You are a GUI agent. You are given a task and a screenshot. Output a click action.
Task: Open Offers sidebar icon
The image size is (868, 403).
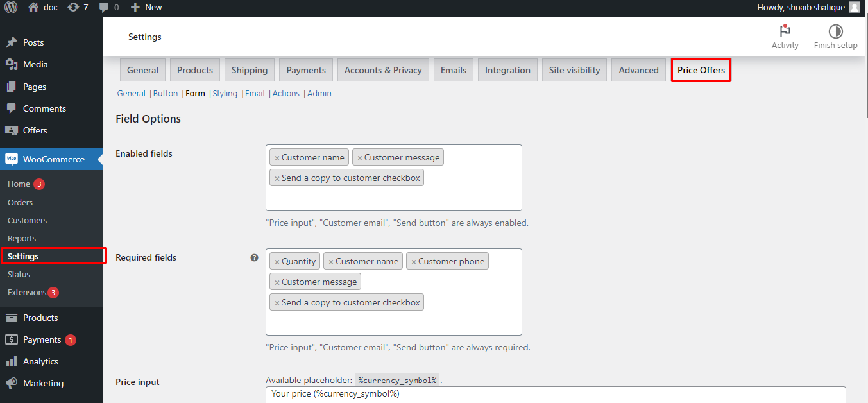[x=12, y=130]
